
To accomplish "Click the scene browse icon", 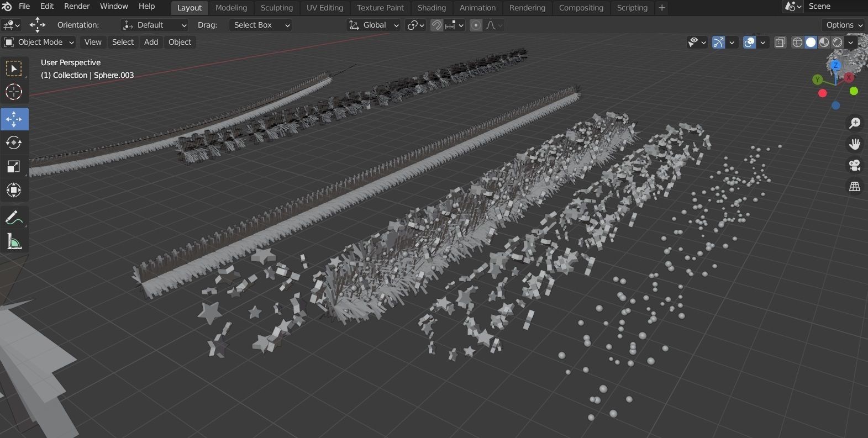I will [793, 7].
